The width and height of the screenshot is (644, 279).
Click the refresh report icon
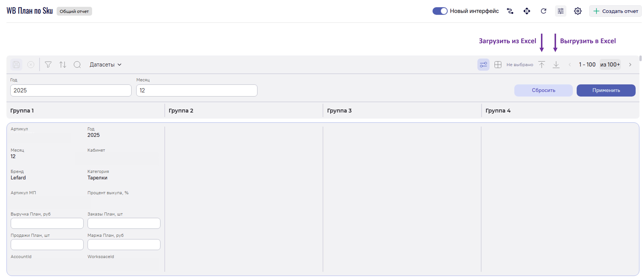(543, 11)
